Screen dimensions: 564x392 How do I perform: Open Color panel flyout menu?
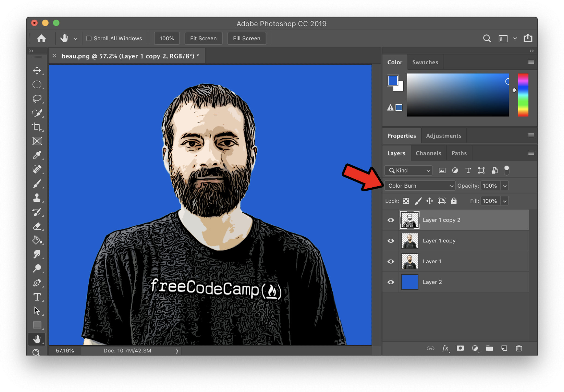click(531, 62)
